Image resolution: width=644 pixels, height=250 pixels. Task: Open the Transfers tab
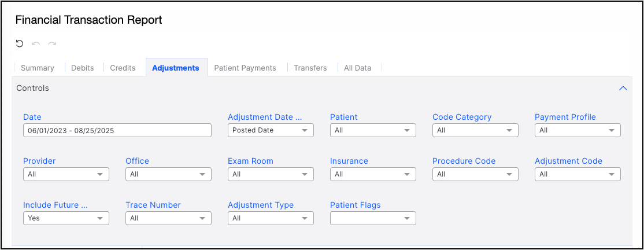pyautogui.click(x=310, y=68)
